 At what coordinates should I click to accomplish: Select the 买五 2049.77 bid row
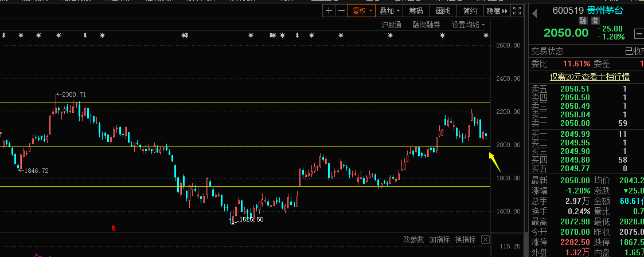tap(587, 168)
